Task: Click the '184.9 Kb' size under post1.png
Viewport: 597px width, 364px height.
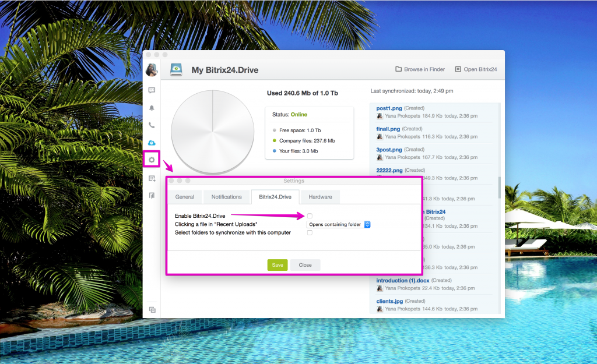Action: point(432,116)
